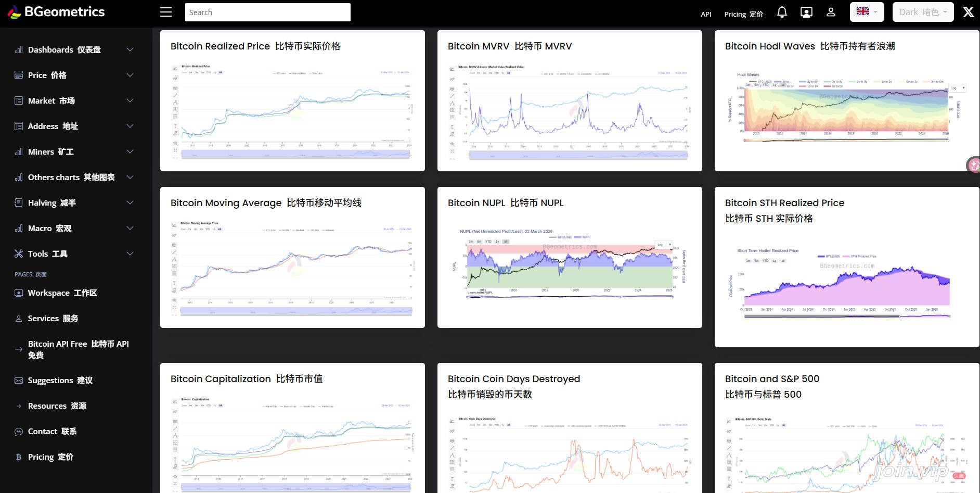Screen dimensions: 980x493
Task: Expand the Market menu chevron
Action: pyautogui.click(x=130, y=100)
